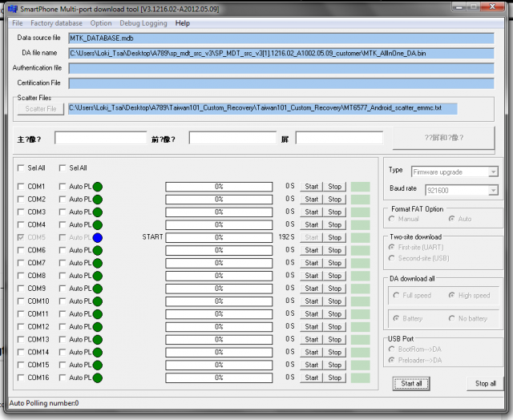Check the second Sel All checkbox for Auto PL
Screen dimensions: 513x420
click(x=63, y=168)
